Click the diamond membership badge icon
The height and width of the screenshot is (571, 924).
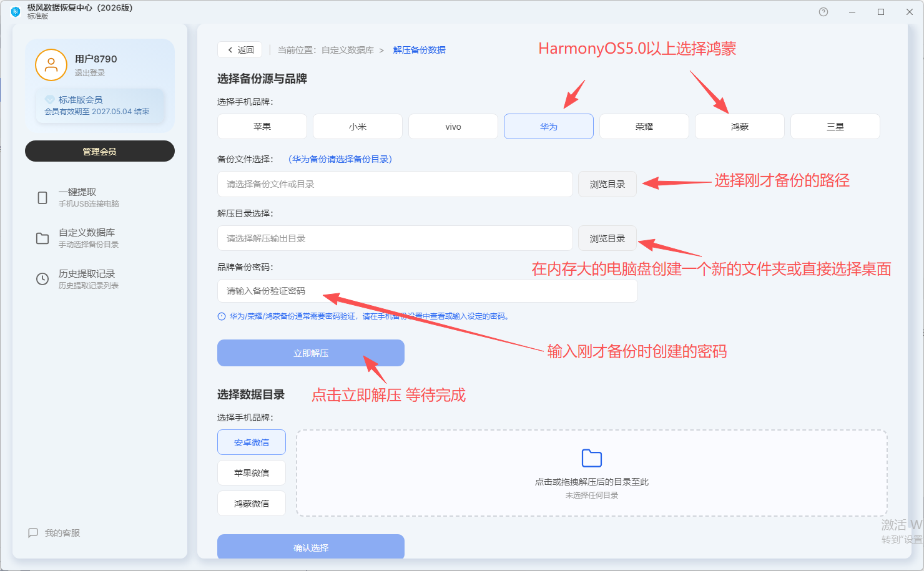50,99
